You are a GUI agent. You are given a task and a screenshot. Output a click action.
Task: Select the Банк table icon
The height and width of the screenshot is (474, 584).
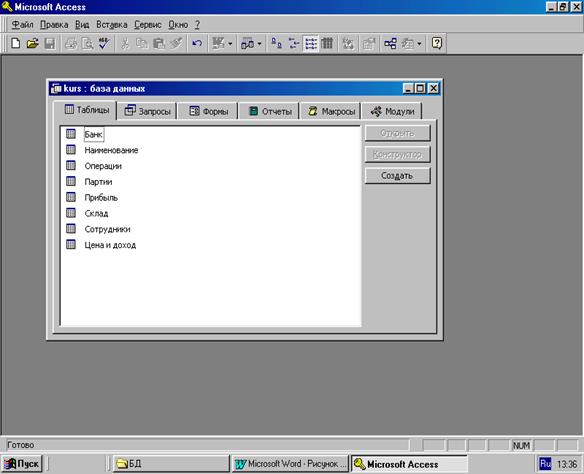click(x=71, y=134)
